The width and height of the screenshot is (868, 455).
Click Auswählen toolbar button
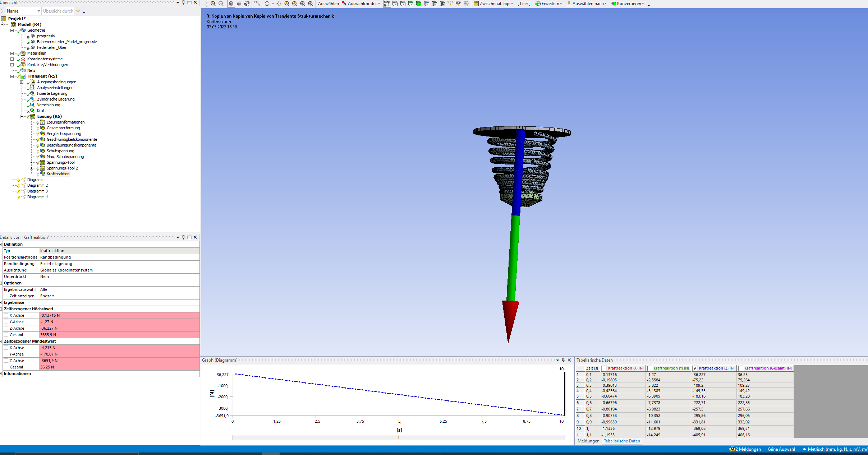pos(328,4)
